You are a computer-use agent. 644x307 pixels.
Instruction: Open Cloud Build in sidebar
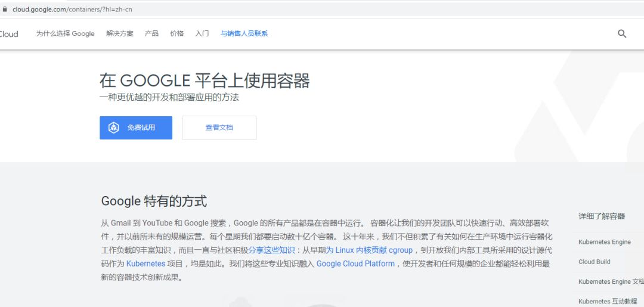click(x=595, y=262)
